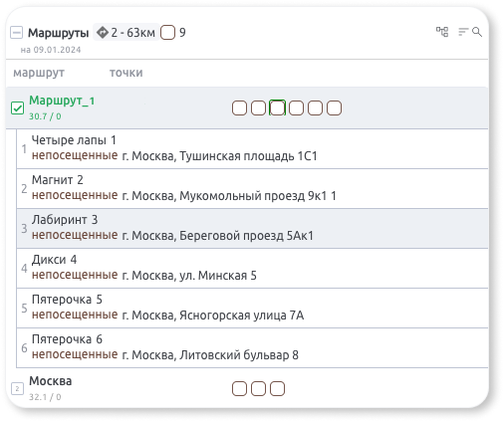Select the first point icon of Москва route
The height and width of the screenshot is (422, 504).
[239, 388]
